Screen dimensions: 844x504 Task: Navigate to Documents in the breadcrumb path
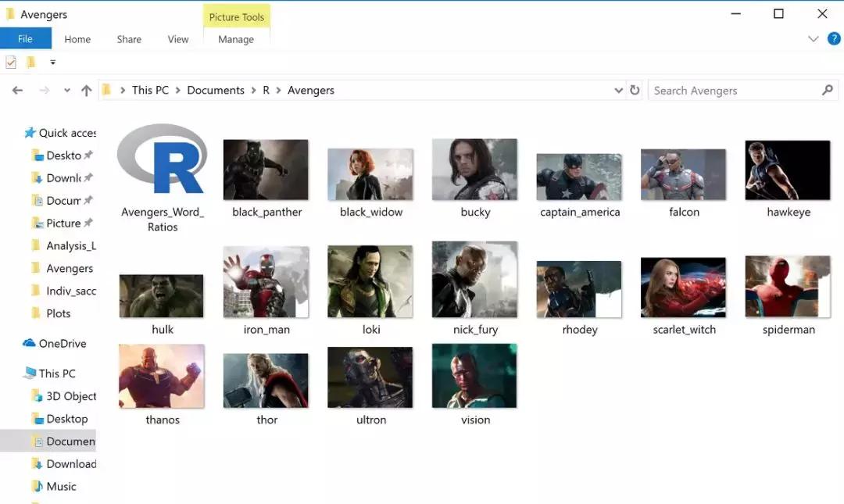pos(216,91)
